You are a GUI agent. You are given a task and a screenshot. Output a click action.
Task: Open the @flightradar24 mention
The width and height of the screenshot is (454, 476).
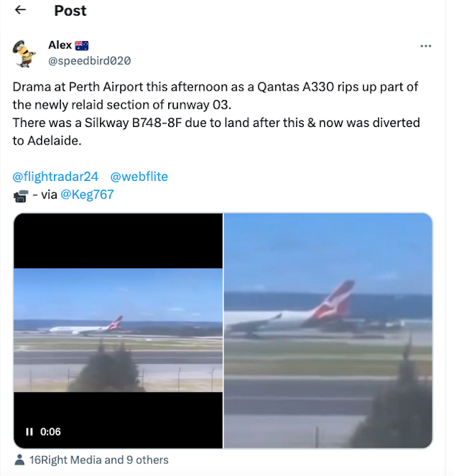[55, 177]
